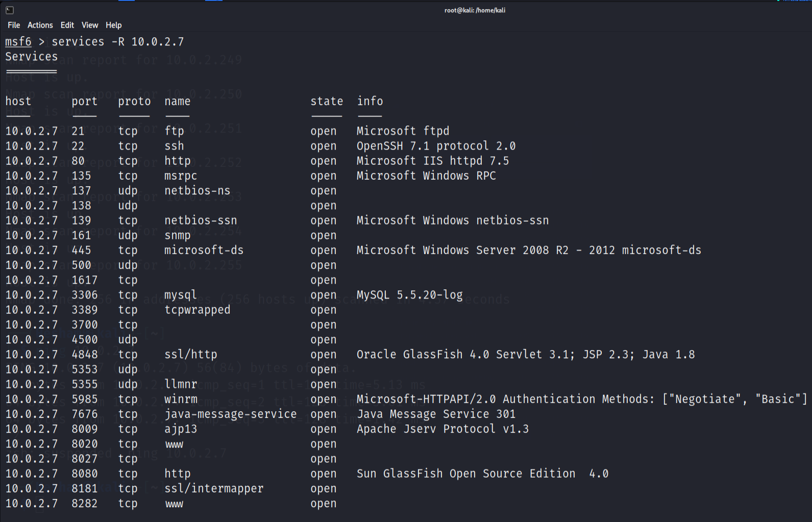Click port number 3389
This screenshot has height=522, width=812.
coord(85,310)
